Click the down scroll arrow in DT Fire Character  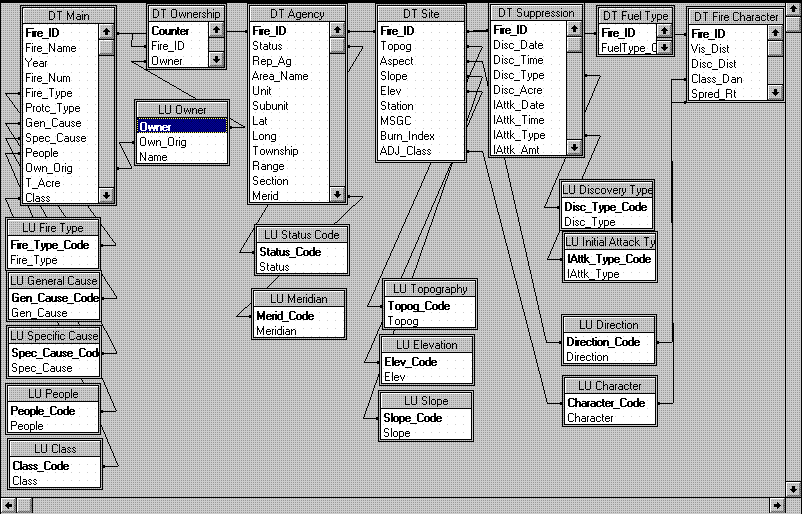(775, 93)
